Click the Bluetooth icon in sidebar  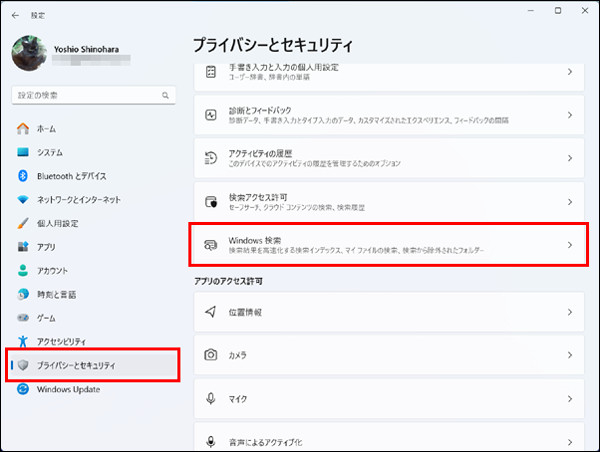click(24, 176)
